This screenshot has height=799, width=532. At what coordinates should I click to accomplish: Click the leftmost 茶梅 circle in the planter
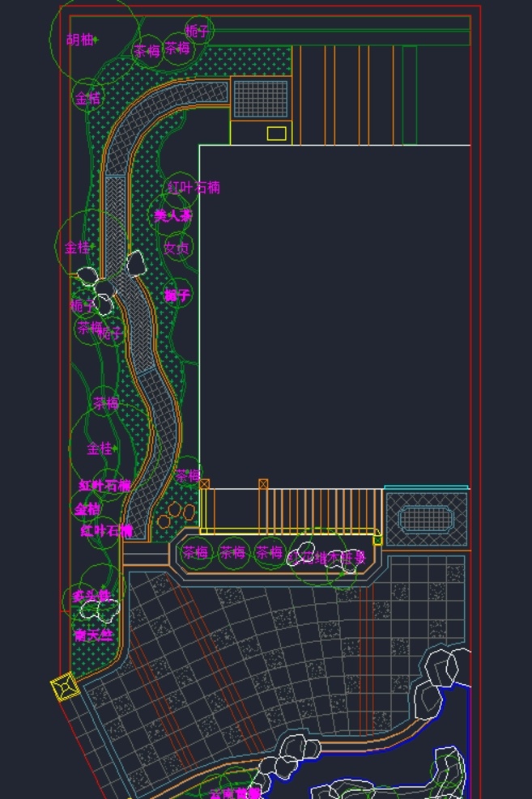196,552
